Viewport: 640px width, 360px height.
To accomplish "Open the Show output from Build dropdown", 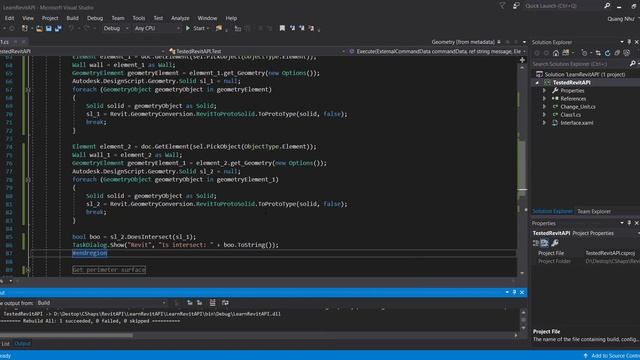I will [x=101, y=303].
